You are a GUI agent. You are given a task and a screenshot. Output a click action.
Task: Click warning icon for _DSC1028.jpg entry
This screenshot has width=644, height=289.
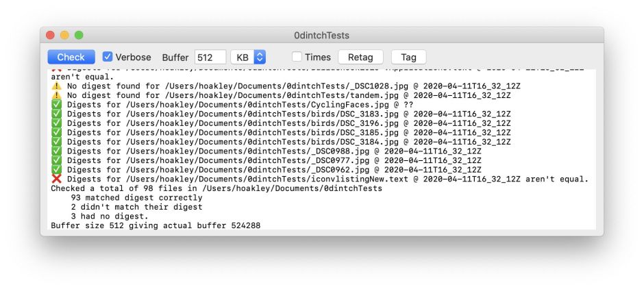[57, 86]
